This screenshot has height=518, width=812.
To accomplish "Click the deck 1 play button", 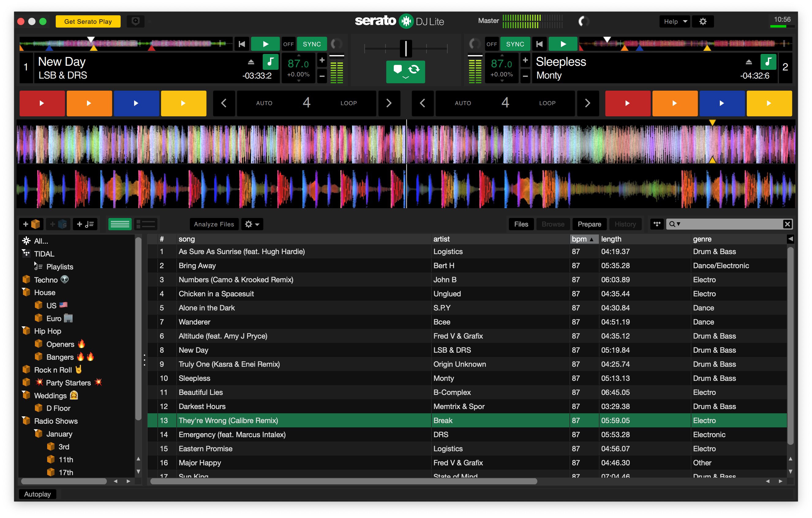I will [265, 44].
